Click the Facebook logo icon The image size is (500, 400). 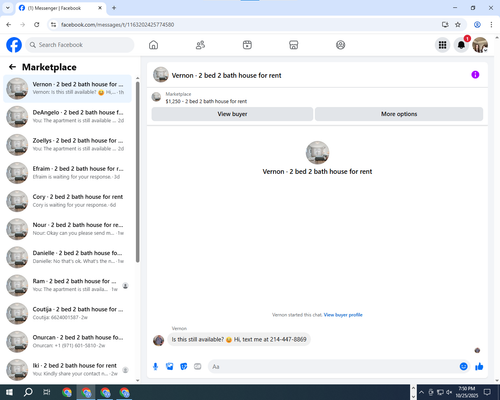[14, 45]
